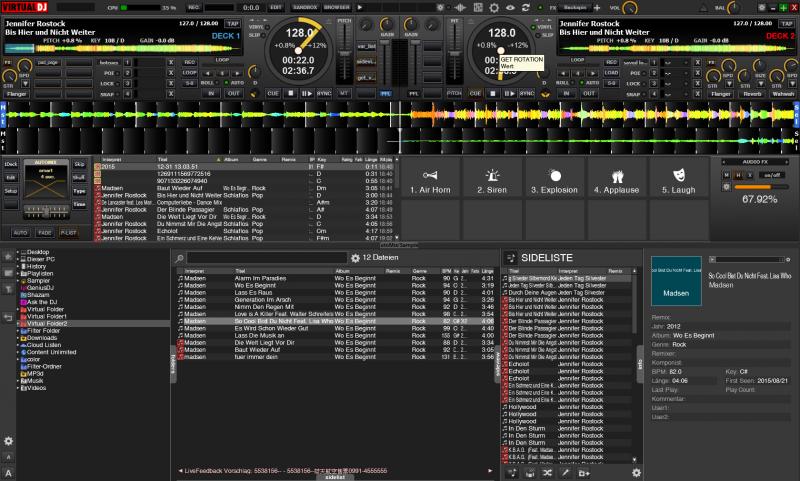Click the eye icon in top toolbar

510,8
